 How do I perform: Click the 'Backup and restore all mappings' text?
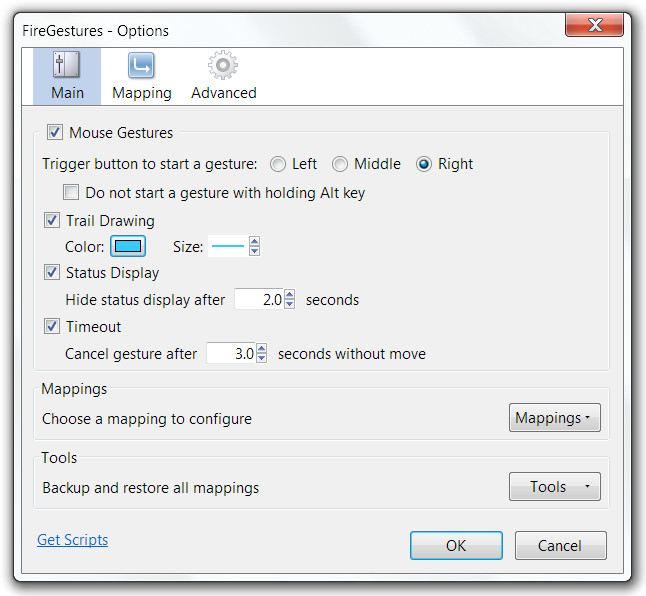click(x=151, y=488)
